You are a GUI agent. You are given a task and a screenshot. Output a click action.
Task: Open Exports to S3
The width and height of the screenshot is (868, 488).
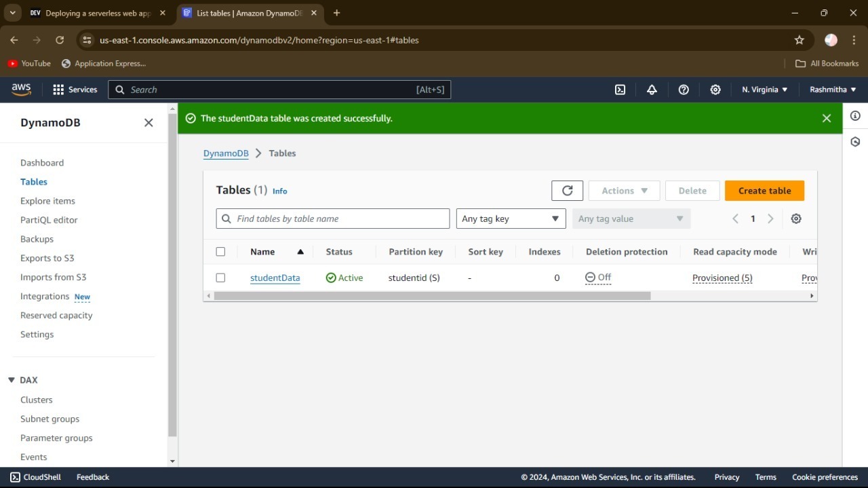pyautogui.click(x=47, y=258)
